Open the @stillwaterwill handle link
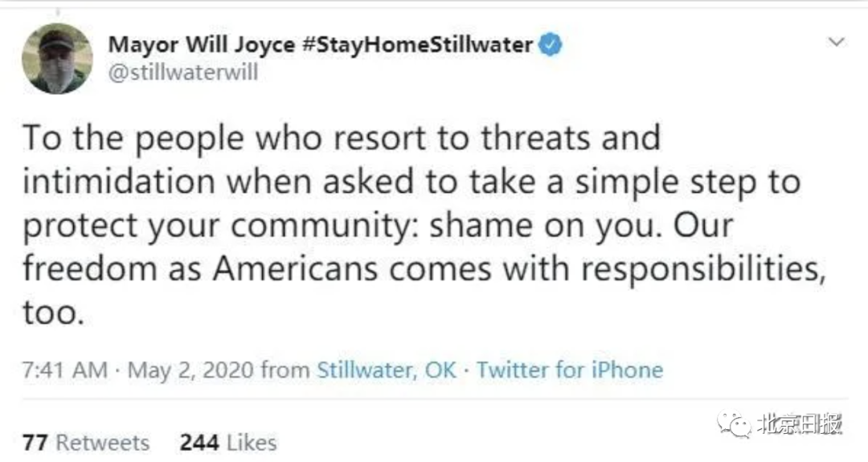This screenshot has height=462, width=868. tap(183, 72)
